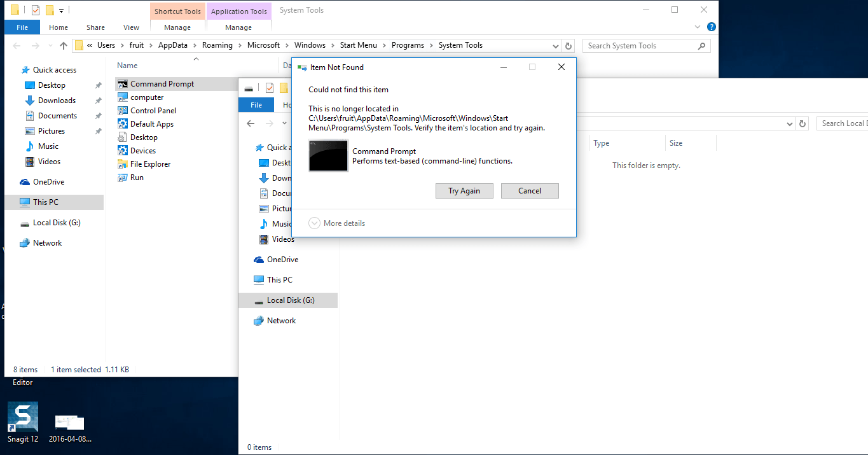Refresh the System Tools folder view
Viewport: 868px width, 455px height.
tap(568, 46)
